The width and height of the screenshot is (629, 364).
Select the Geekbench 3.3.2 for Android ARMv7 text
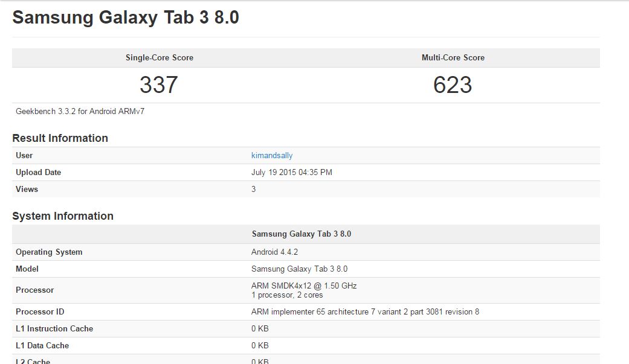[80, 112]
